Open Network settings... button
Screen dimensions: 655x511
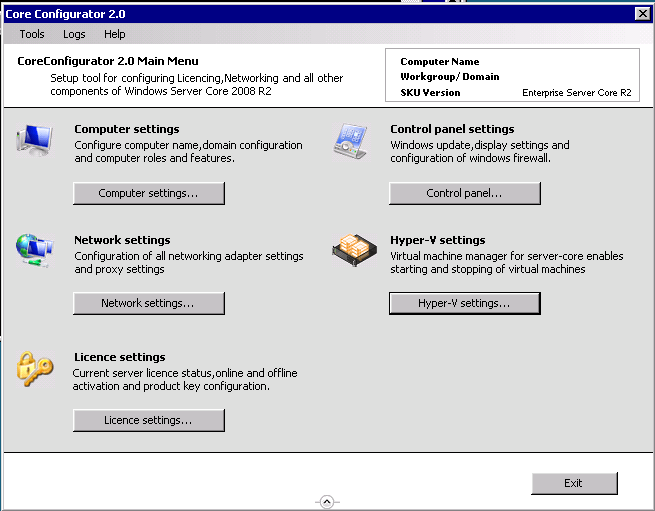(149, 303)
